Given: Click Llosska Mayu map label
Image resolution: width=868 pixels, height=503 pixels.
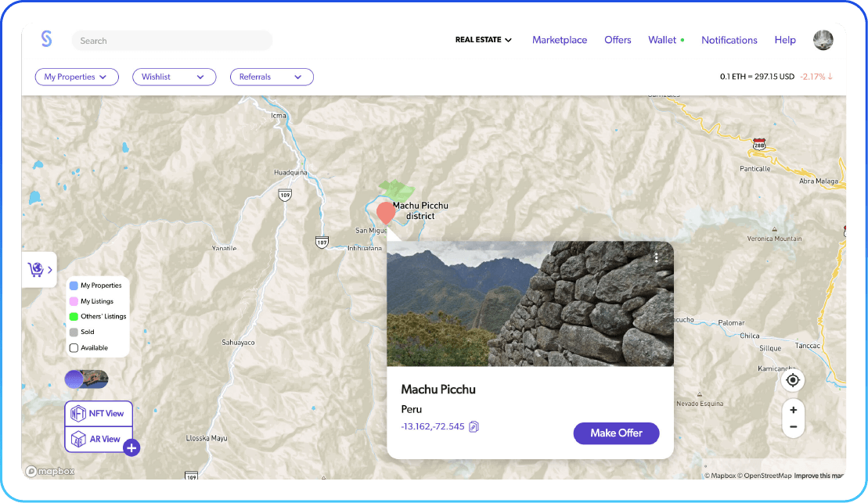Looking at the screenshot, I should tap(207, 438).
